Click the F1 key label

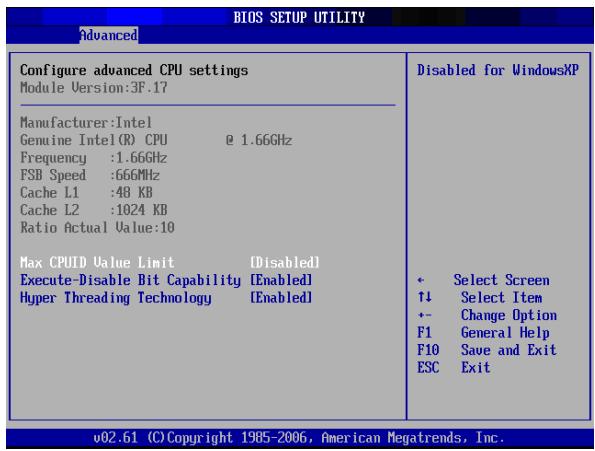pos(424,333)
